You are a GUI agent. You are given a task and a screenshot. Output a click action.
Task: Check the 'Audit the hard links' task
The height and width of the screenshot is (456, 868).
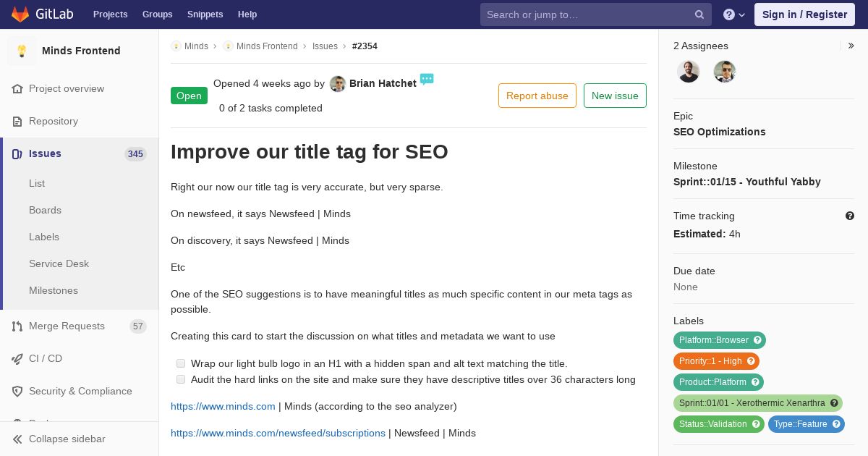click(181, 379)
